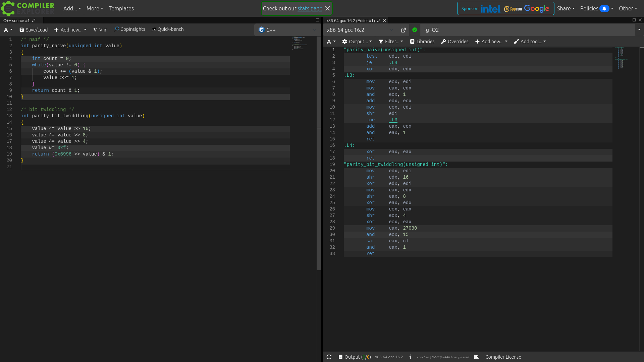This screenshot has height=362, width=644.
Task: Close the x86-64 gcc 16.2 tab
Action: pos(385,20)
